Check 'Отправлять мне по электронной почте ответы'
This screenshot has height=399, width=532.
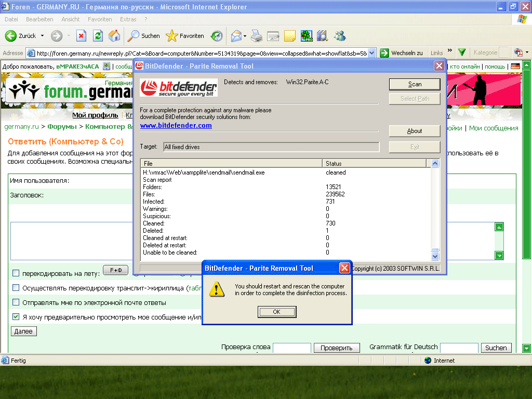point(16,302)
